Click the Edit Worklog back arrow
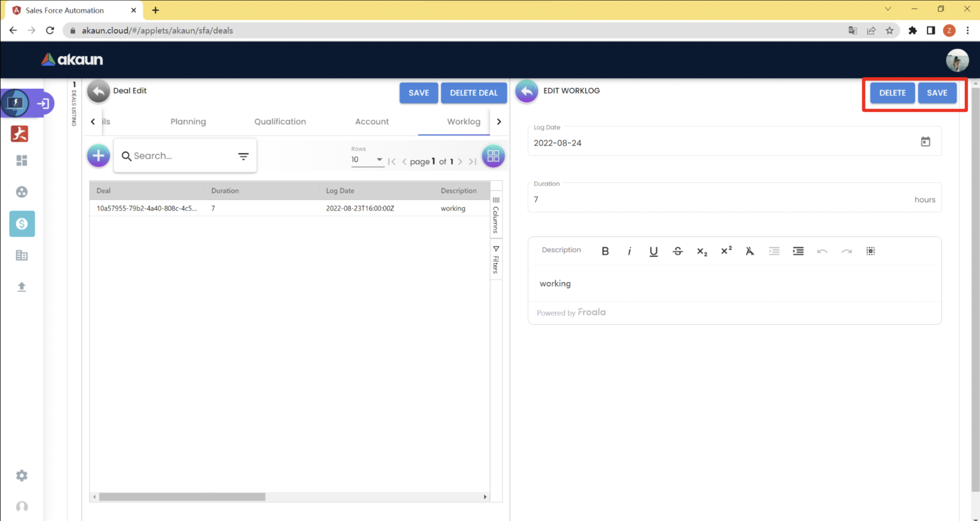 coord(526,91)
